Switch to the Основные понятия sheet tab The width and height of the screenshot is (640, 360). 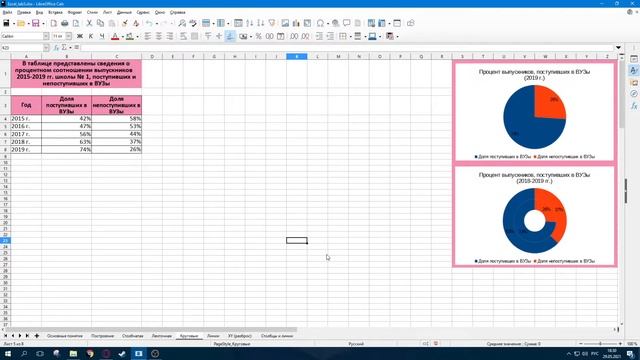[x=64, y=336]
